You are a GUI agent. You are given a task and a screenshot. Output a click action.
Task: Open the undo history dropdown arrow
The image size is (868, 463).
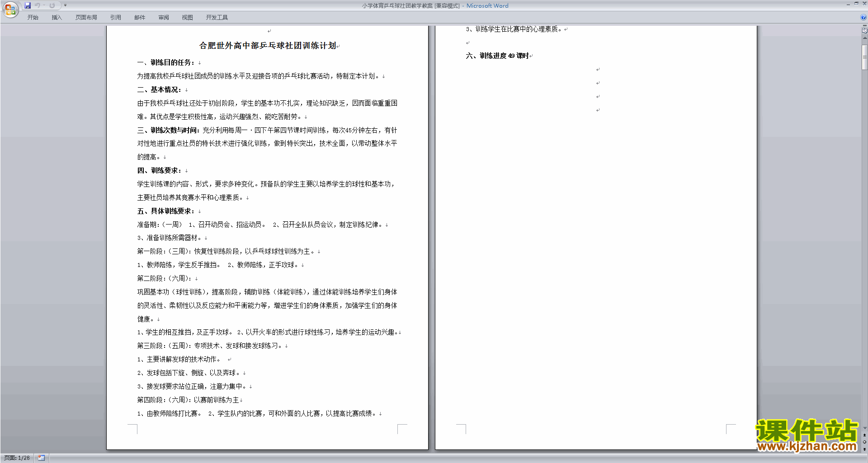pyautogui.click(x=44, y=5)
